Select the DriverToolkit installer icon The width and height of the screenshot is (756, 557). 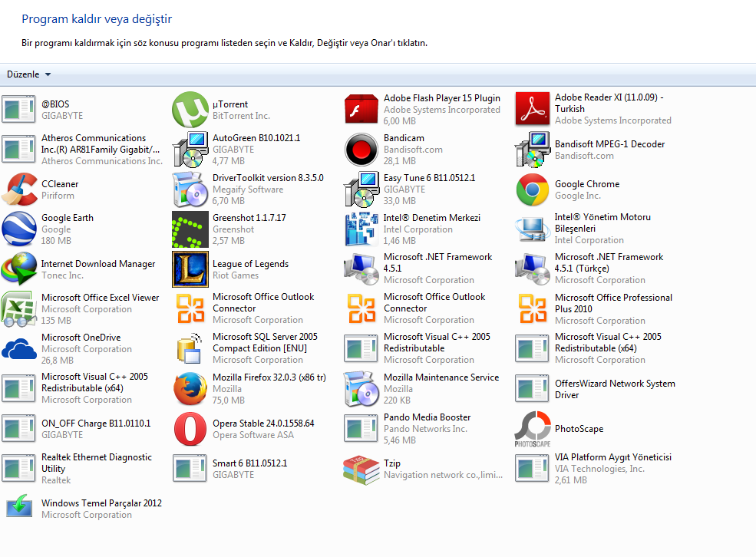190,190
